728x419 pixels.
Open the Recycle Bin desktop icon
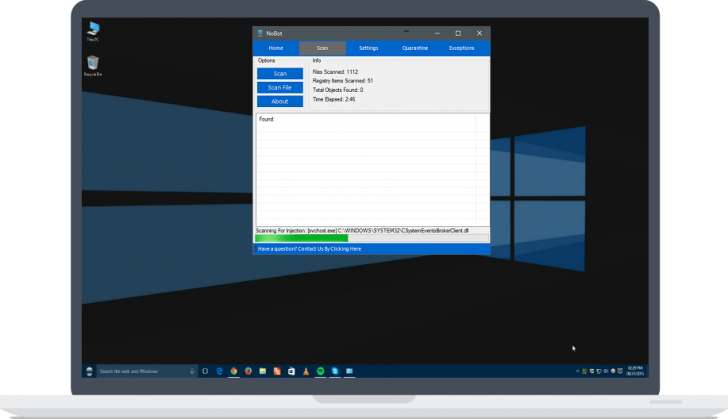[x=93, y=65]
